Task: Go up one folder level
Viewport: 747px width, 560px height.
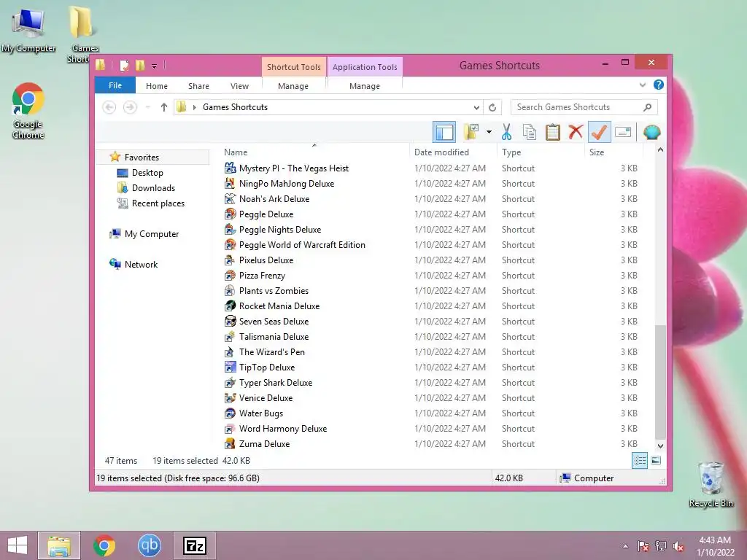Action: coord(164,107)
